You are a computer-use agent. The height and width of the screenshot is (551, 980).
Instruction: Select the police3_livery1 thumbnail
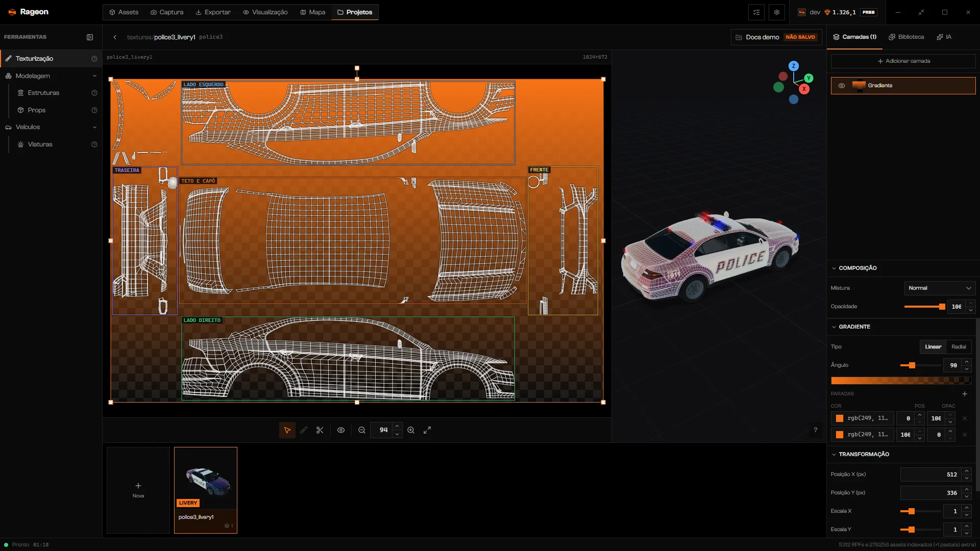point(206,490)
